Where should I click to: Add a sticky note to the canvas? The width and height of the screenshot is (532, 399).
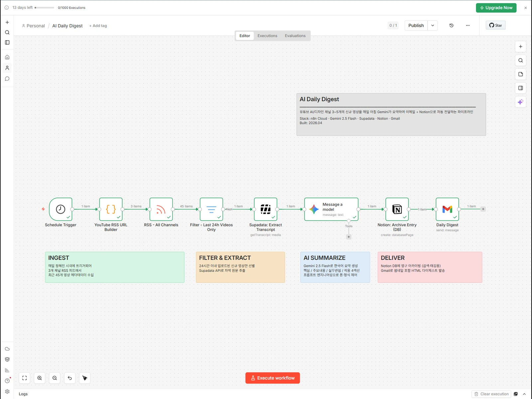click(521, 74)
